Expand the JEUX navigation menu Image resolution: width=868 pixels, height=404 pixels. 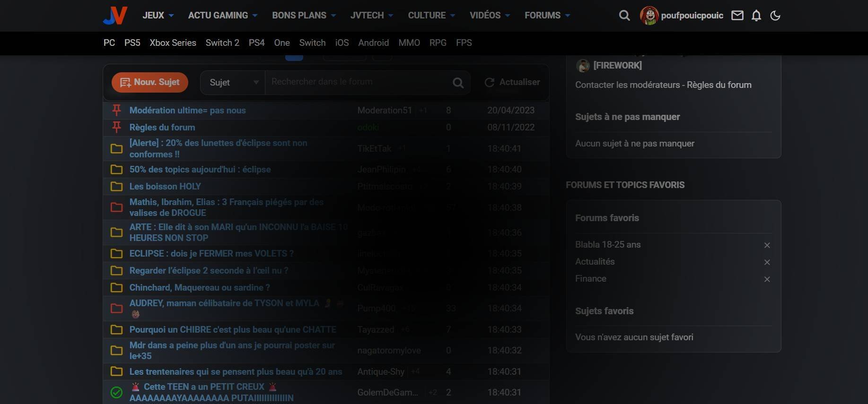tap(158, 15)
